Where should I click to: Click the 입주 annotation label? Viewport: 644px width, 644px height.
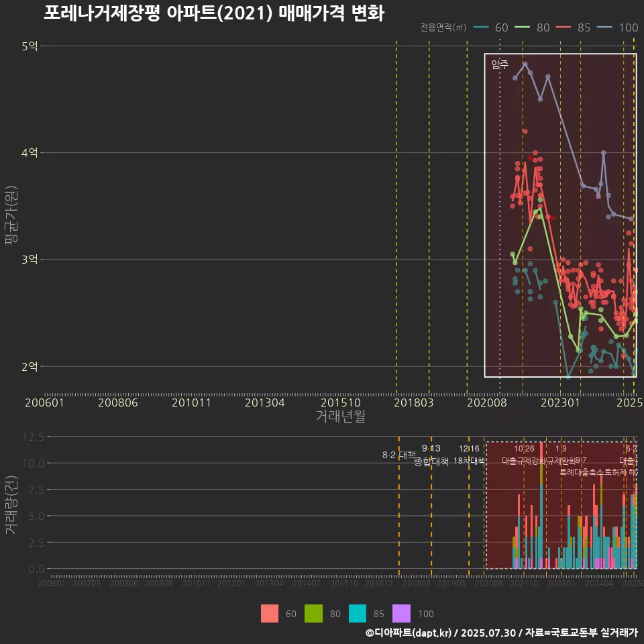[x=500, y=64]
